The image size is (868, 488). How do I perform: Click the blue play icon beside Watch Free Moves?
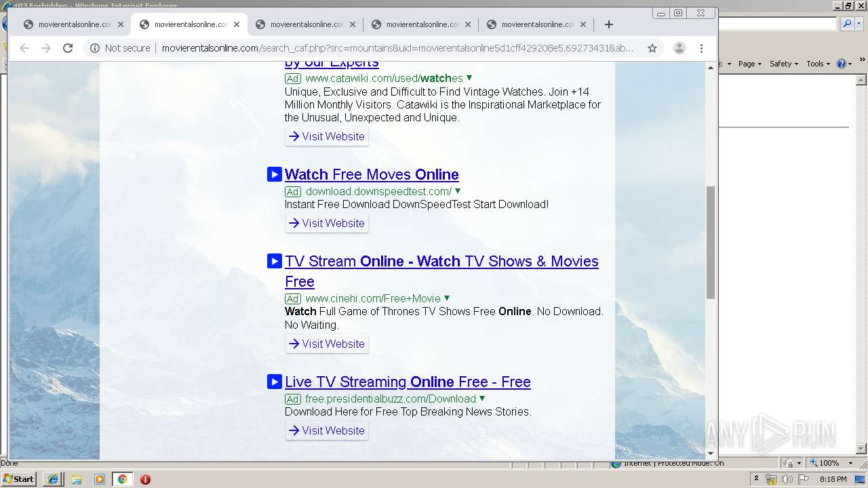(275, 174)
